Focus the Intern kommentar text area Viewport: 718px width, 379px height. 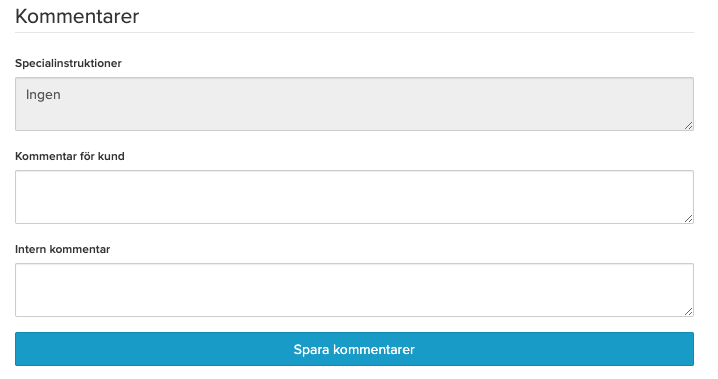pyautogui.click(x=354, y=290)
